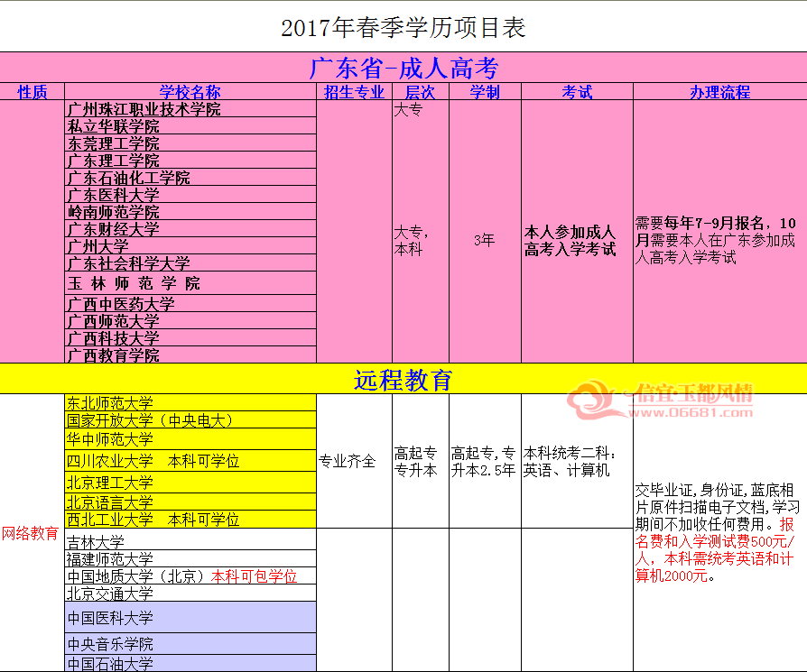This screenshot has width=807, height=672.
Task: Select the "广西师范大学" cell
Action: pos(190,320)
